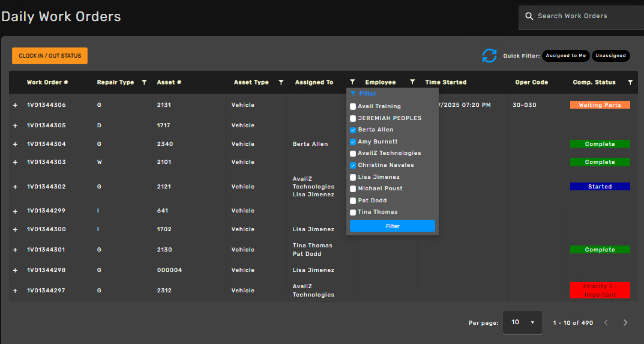Check the AvailZ Technologies checkbox
This screenshot has height=344, width=644.
pos(353,153)
